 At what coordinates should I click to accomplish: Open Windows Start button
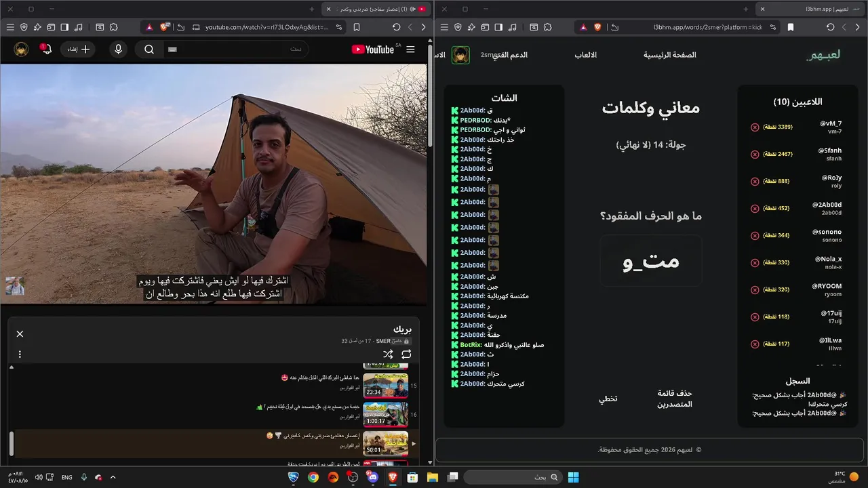[573, 477]
